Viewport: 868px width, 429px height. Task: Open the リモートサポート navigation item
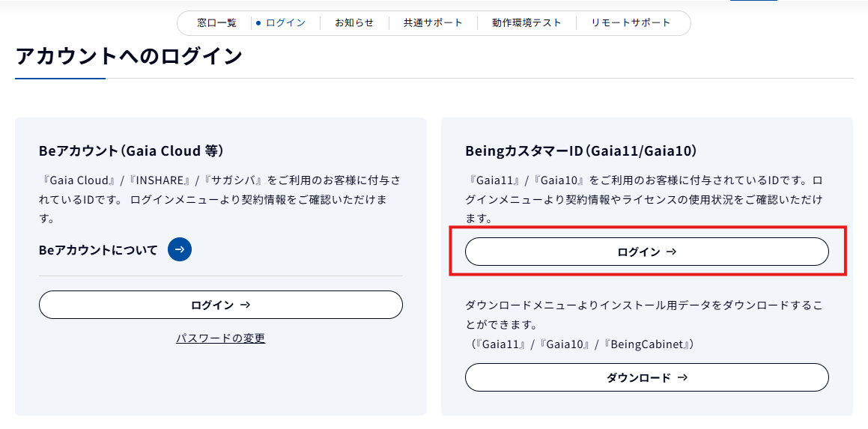[631, 22]
